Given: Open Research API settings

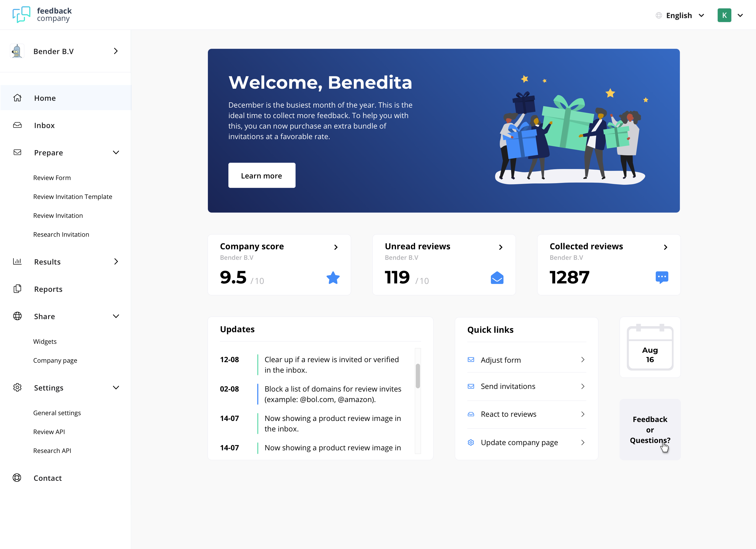Looking at the screenshot, I should click(52, 451).
